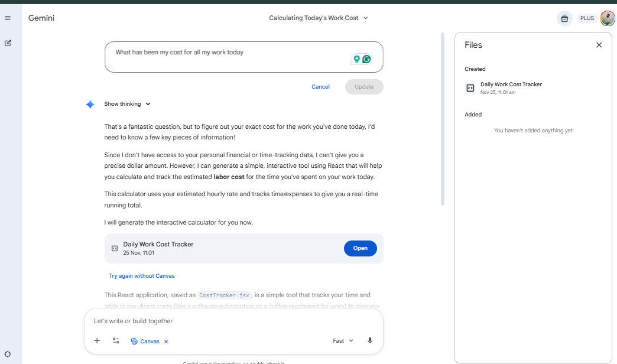
Task: Open the user profile avatar
Action: tap(607, 18)
